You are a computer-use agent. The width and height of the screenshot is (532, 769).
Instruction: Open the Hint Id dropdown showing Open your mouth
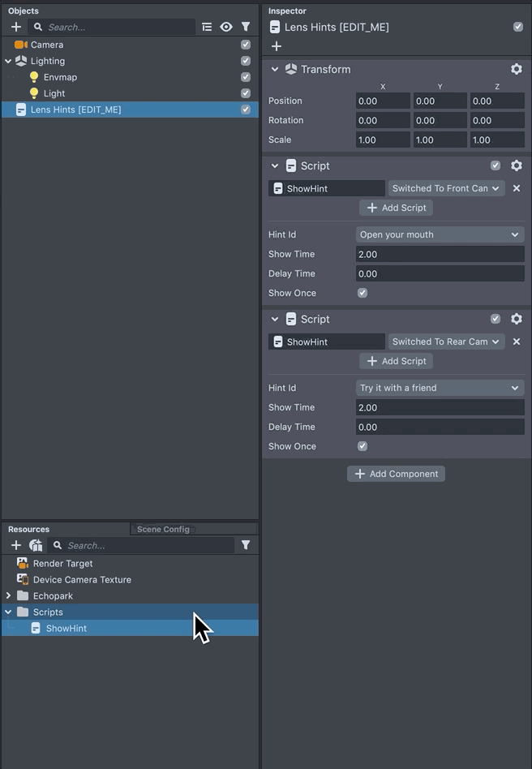440,234
